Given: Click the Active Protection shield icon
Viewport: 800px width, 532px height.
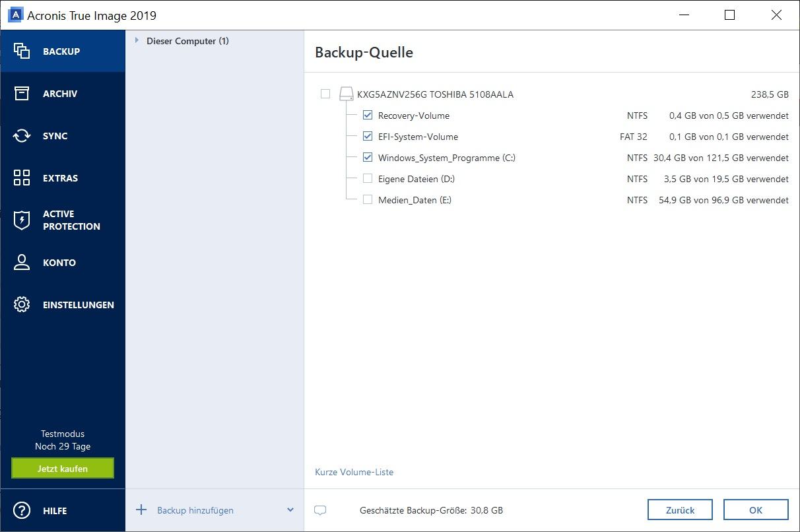Looking at the screenshot, I should pyautogui.click(x=22, y=220).
